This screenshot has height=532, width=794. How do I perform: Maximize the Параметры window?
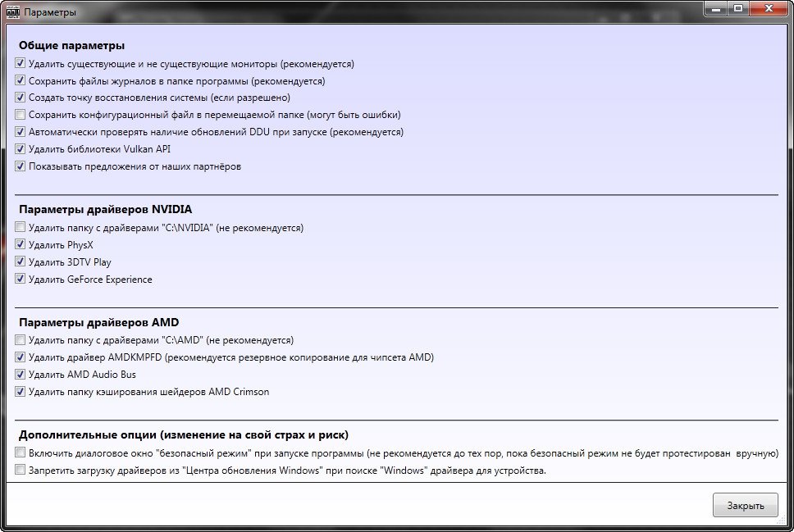click(x=738, y=8)
